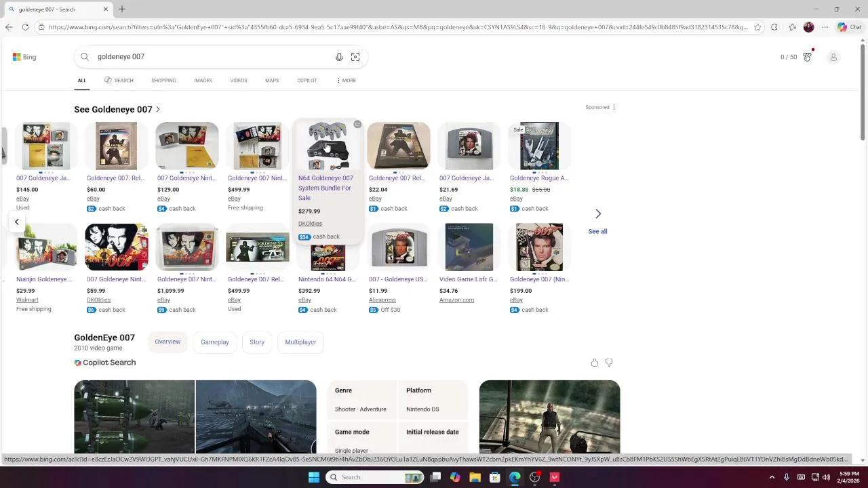Expand the MORE search options menu
The width and height of the screenshot is (868, 488).
(x=346, y=80)
